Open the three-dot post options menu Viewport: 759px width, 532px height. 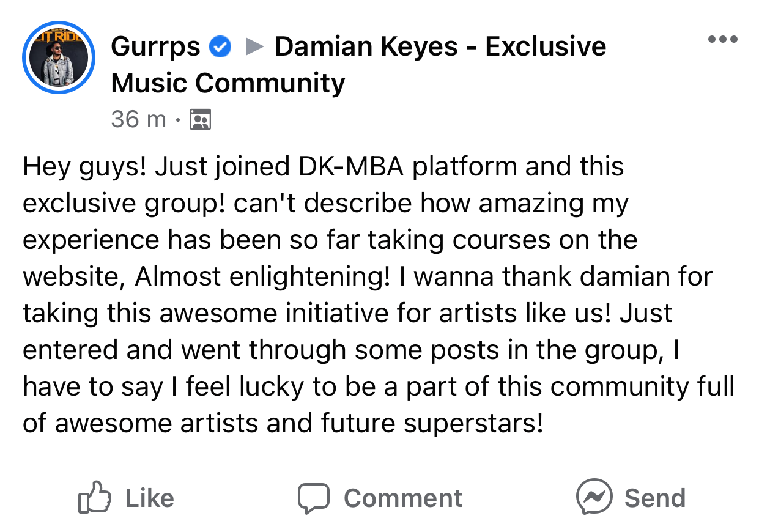click(722, 40)
